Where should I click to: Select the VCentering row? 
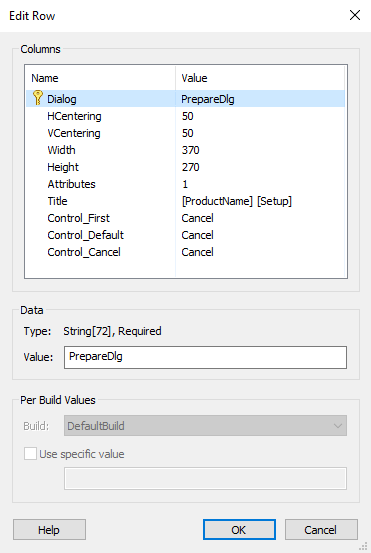pyautogui.click(x=186, y=133)
